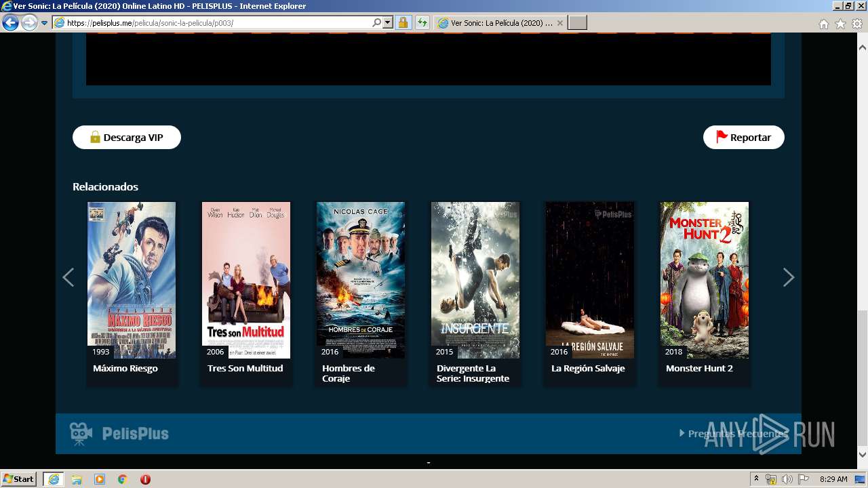Image resolution: width=868 pixels, height=488 pixels.
Task: Open Favorites star icon
Action: 840,24
